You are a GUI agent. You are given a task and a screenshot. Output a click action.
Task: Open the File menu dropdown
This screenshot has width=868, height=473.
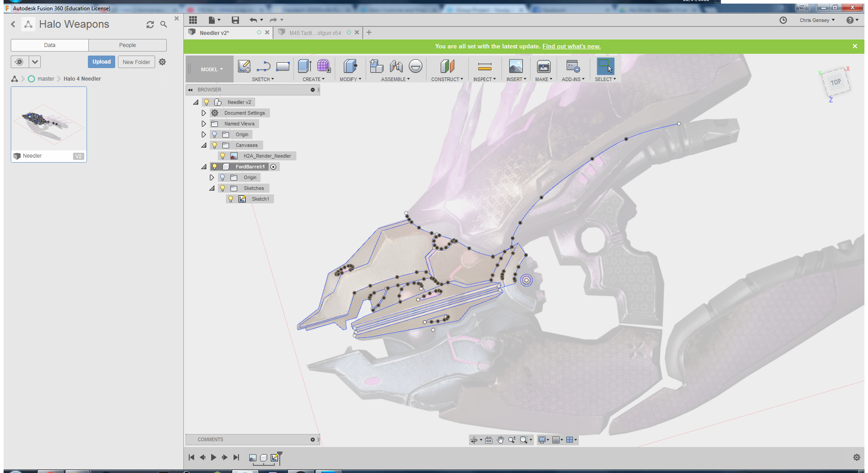pos(215,20)
